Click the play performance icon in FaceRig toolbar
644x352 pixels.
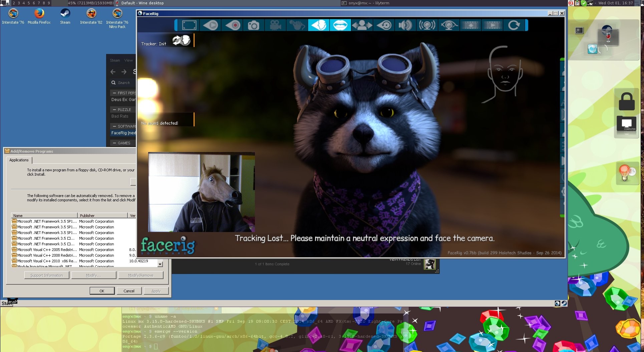click(x=211, y=25)
